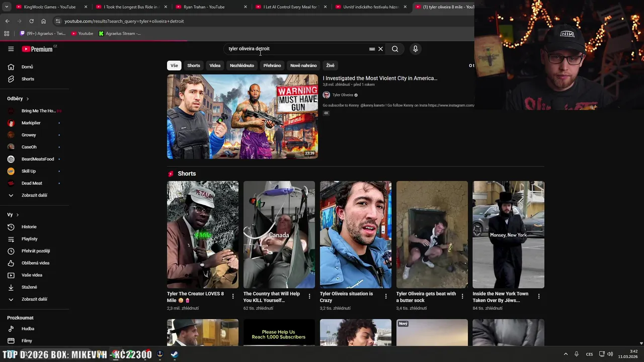Open more options for New York Town short
The image size is (644, 362).
pyautogui.click(x=539, y=297)
